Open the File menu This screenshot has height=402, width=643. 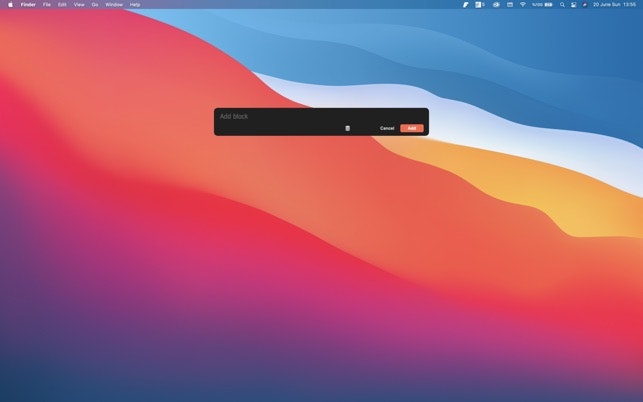pos(47,5)
